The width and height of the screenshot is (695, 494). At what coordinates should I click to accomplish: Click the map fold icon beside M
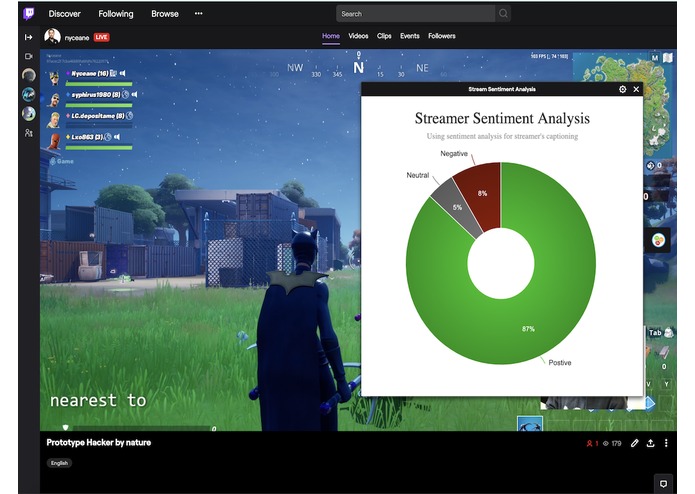point(668,58)
